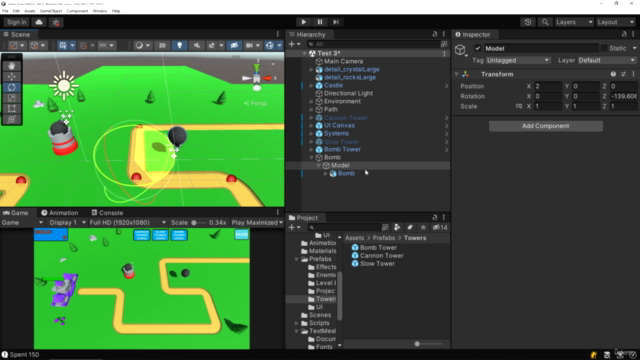The image size is (640, 360).
Task: Click the Inspector object name field
Action: [x=541, y=48]
